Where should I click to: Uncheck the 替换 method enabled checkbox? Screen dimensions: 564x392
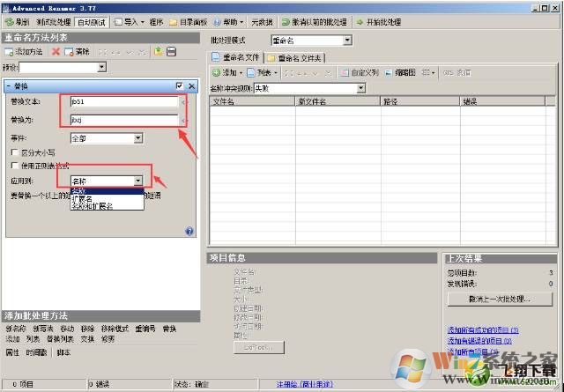point(180,85)
